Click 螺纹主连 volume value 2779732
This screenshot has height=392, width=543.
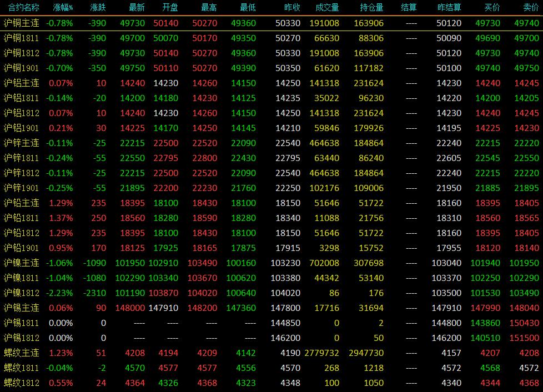pyautogui.click(x=321, y=353)
